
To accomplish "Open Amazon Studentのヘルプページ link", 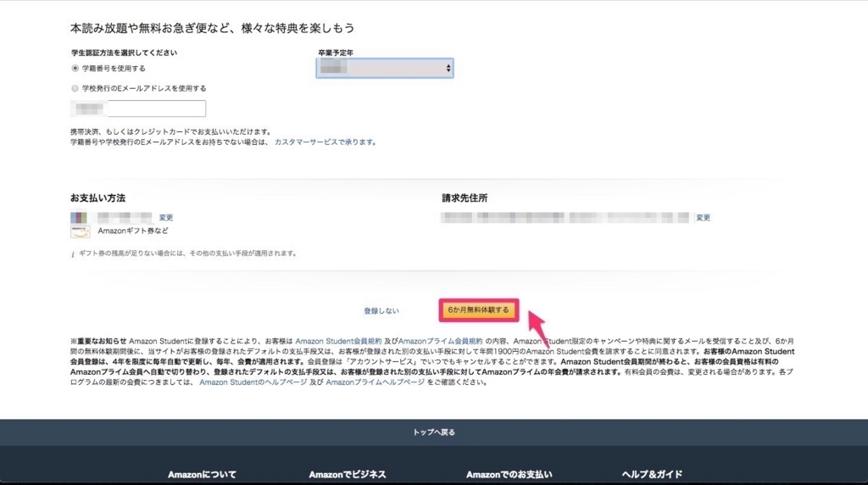I will coord(253,382).
